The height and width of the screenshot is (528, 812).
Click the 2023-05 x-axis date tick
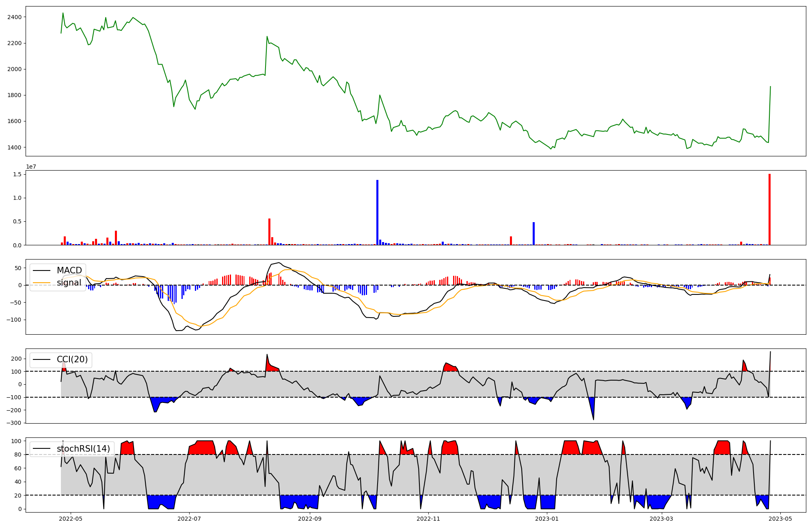coord(780,518)
